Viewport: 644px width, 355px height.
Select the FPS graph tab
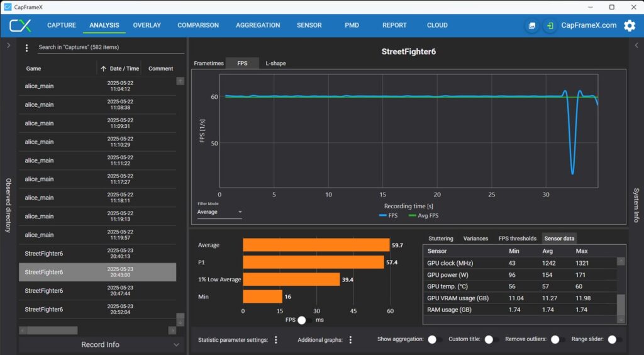point(242,64)
